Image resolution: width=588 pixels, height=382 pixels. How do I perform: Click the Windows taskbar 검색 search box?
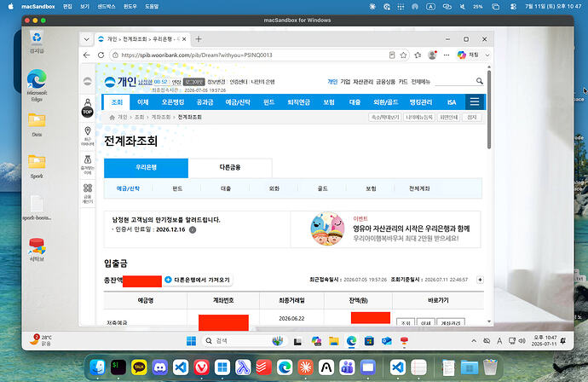click(x=244, y=341)
